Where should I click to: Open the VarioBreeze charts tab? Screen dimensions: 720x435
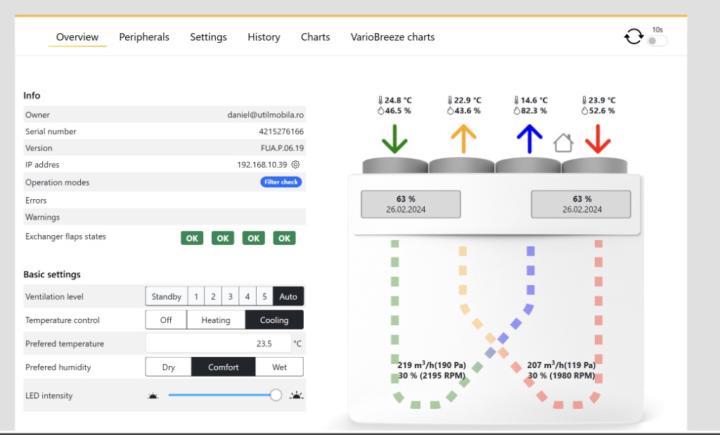coord(393,37)
